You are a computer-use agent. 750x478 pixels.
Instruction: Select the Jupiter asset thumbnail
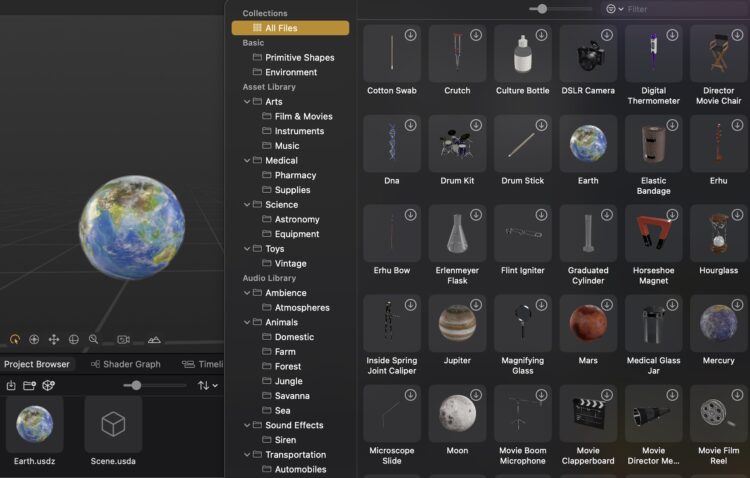click(457, 323)
